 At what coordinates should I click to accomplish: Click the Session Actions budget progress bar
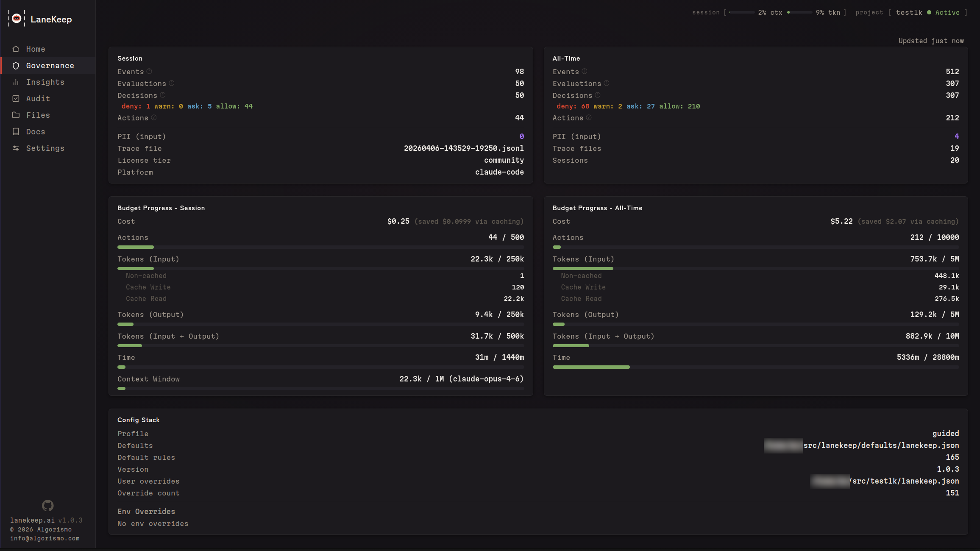pyautogui.click(x=321, y=247)
